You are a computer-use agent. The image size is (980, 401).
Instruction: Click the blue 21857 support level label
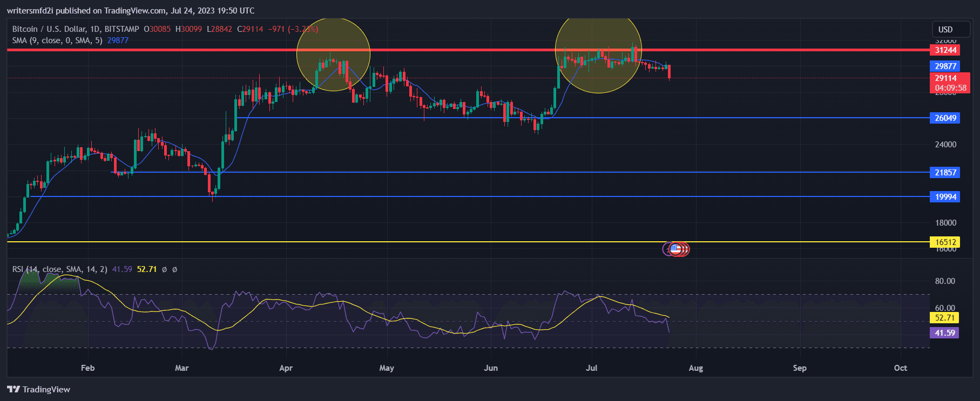pos(945,173)
